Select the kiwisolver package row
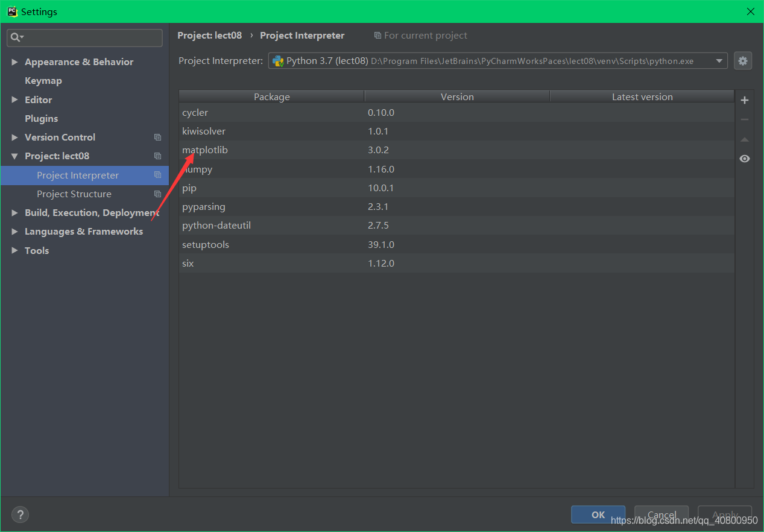This screenshot has height=532, width=764. pos(456,131)
